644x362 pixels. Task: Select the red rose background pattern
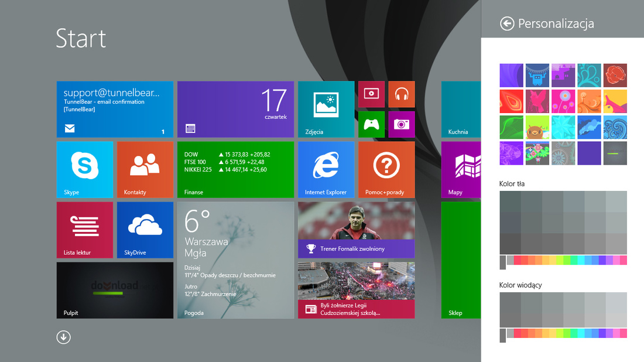[x=615, y=75]
